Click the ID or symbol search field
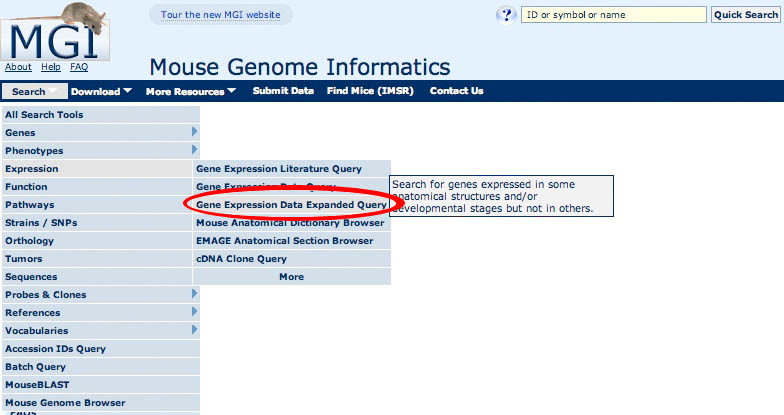784x415 pixels. coord(614,14)
